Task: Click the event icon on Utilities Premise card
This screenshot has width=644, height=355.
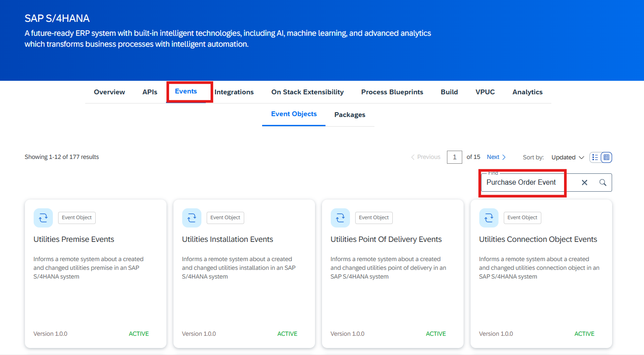Action: pyautogui.click(x=43, y=218)
